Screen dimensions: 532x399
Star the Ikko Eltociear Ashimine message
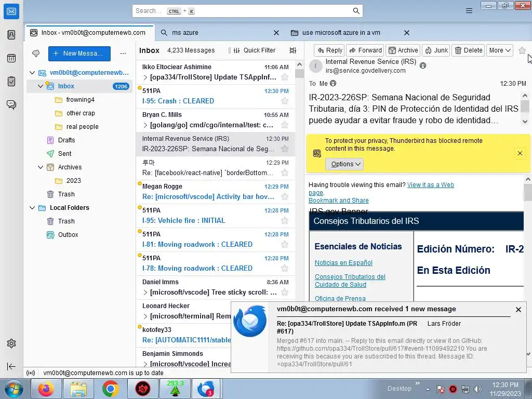click(x=285, y=77)
